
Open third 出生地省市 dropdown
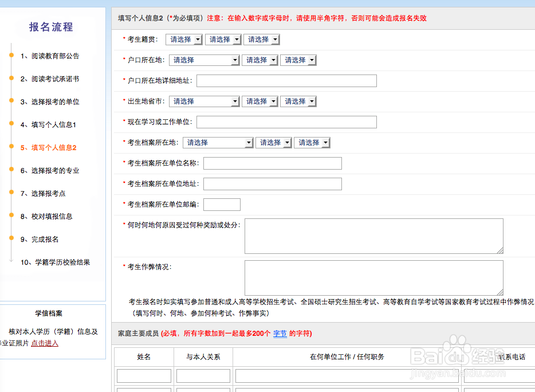point(298,101)
